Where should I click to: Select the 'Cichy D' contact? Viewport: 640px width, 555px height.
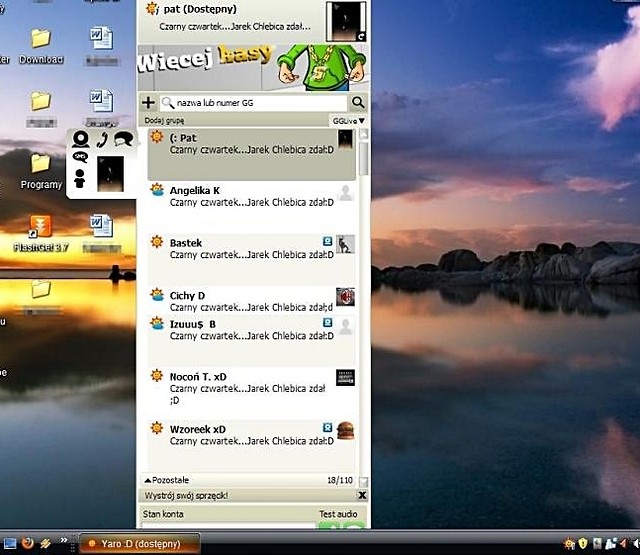(x=251, y=300)
